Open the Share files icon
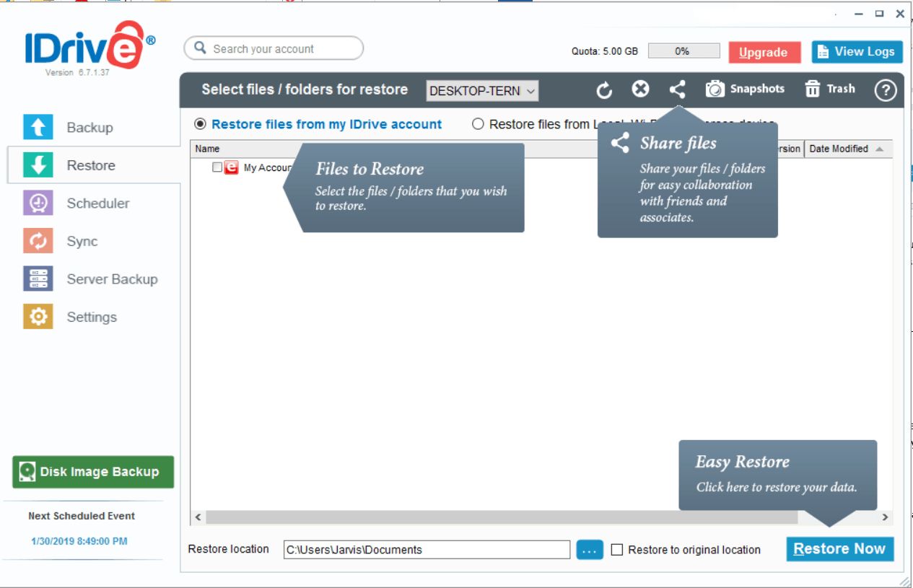913x588 pixels. (677, 89)
